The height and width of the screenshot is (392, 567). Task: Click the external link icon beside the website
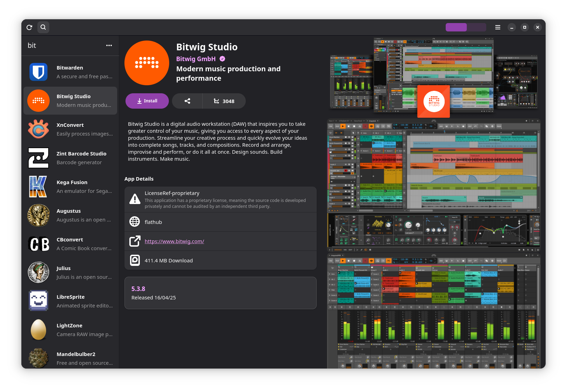click(135, 241)
